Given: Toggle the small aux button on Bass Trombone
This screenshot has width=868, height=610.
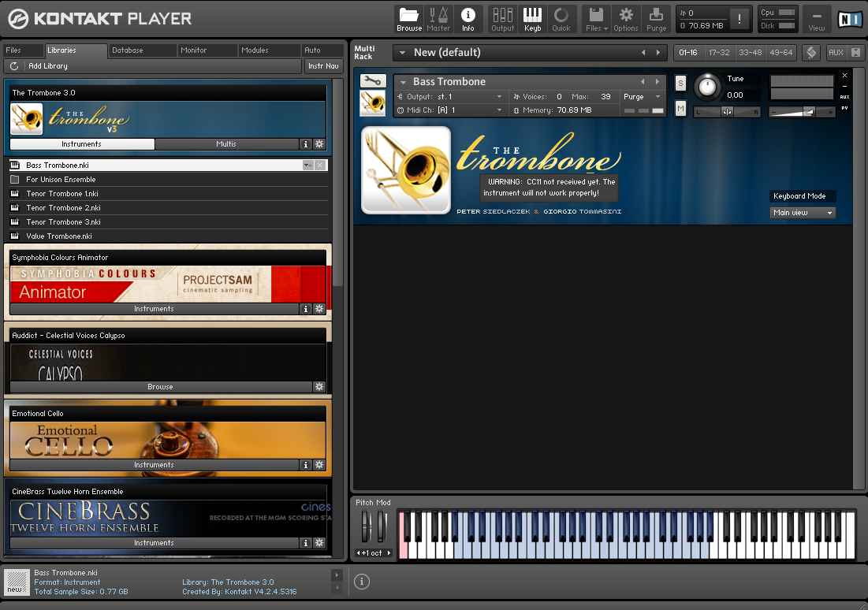Looking at the screenshot, I should [845, 97].
